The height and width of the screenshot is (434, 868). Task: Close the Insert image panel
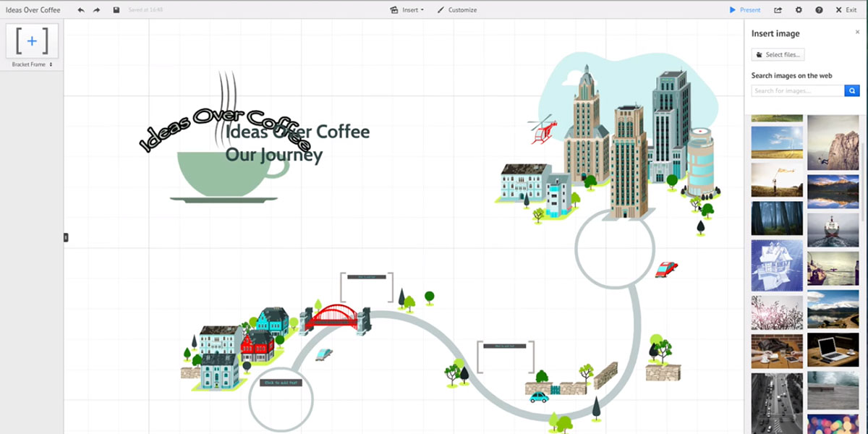[x=858, y=31]
